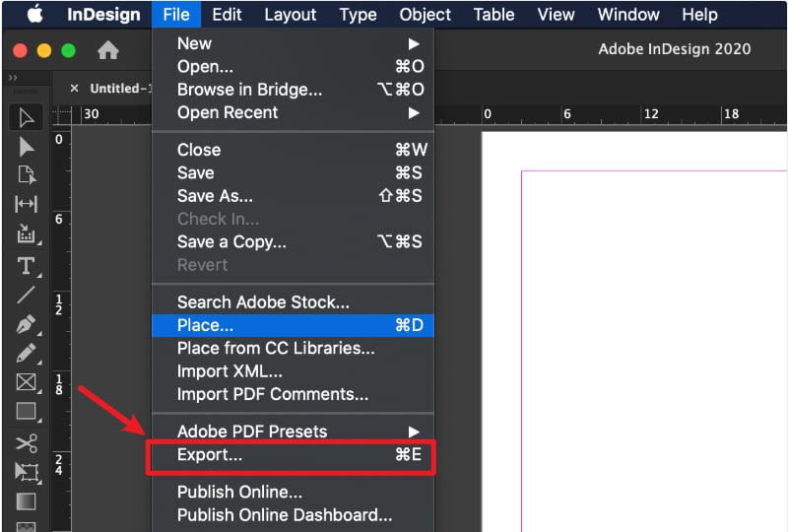Choose Import XML...

(293, 371)
